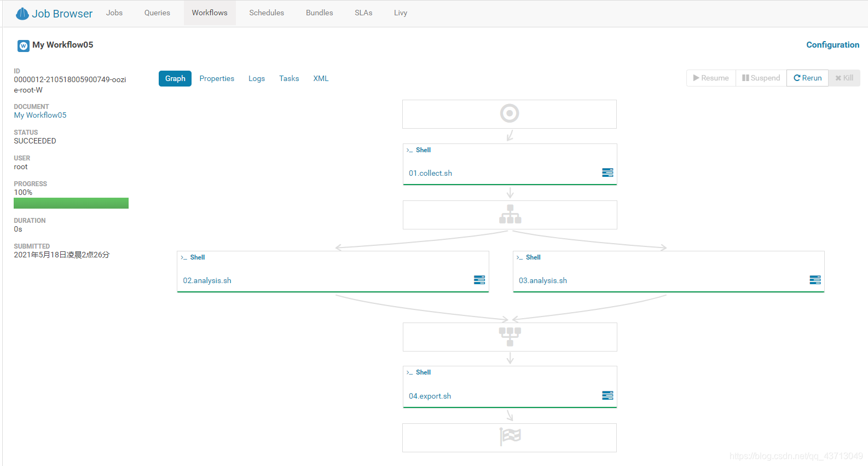This screenshot has height=466, width=868.
Task: Open the 03.analysis.sh action link
Action: tap(543, 280)
